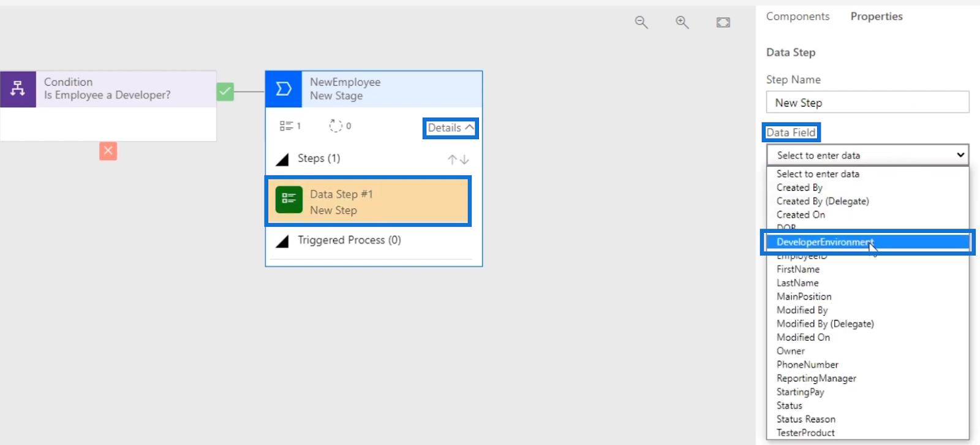Viewport: 980px width, 445px height.
Task: Click the green checkmark condition connector
Action: coord(225,92)
